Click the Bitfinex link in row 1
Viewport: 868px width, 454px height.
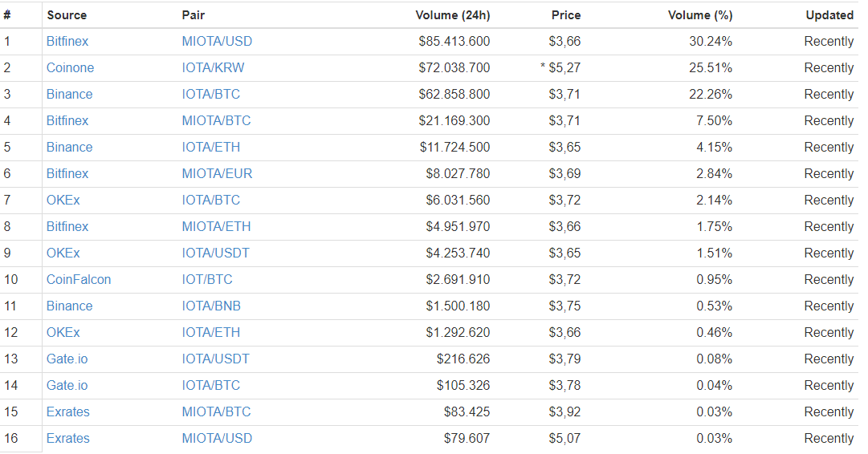point(67,42)
